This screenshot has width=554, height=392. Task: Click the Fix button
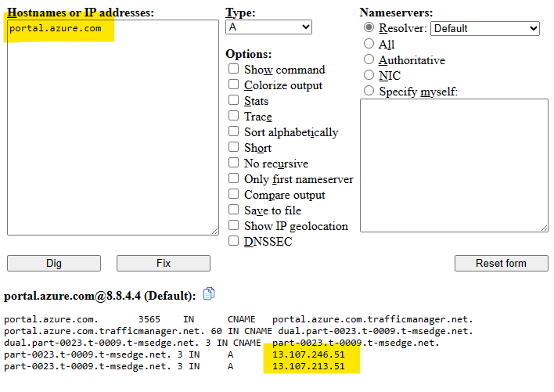tap(164, 264)
